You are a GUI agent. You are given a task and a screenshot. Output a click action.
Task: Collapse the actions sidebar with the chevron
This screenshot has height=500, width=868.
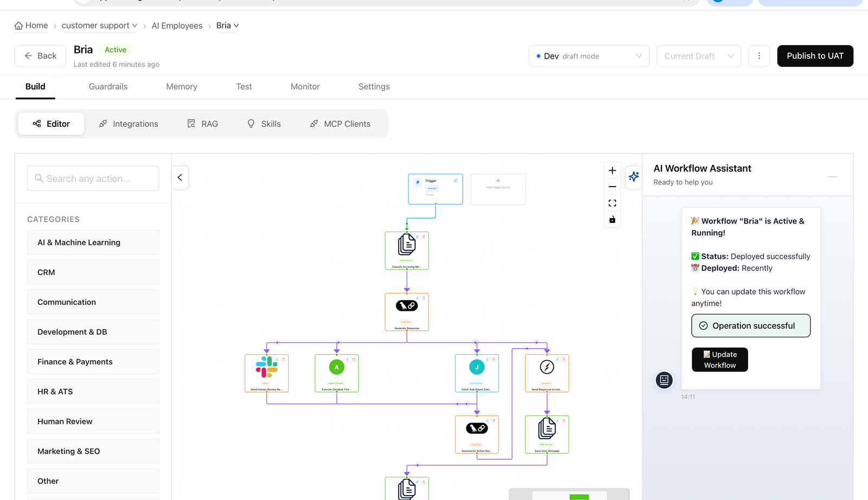pyautogui.click(x=180, y=177)
